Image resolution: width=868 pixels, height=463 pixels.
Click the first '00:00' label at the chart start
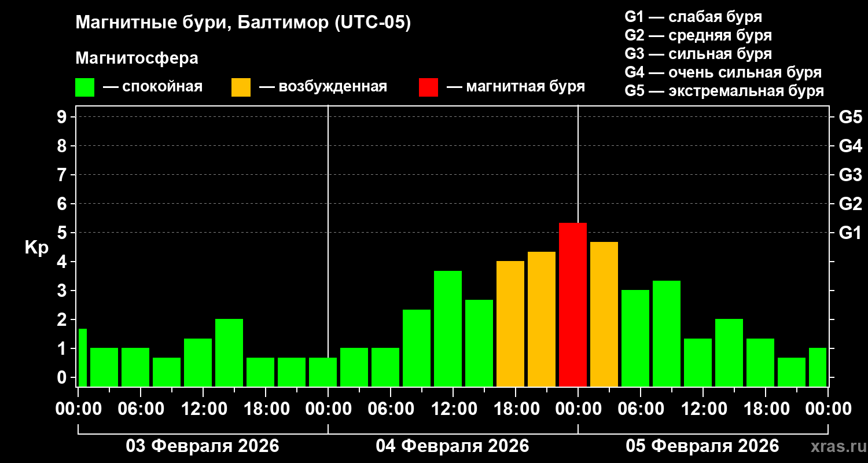[78, 409]
